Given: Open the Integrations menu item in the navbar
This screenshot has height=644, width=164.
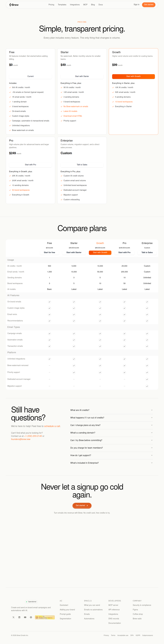Looking at the screenshot, I should click(x=75, y=5).
